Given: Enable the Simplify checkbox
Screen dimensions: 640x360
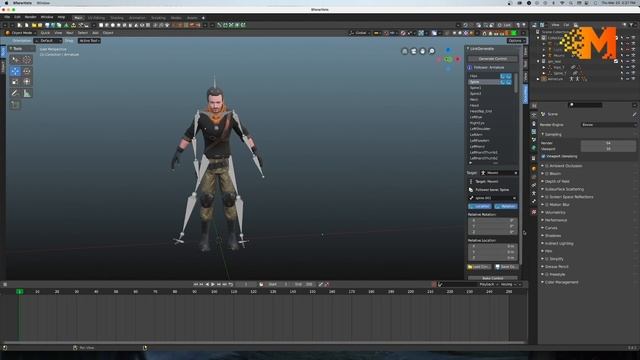Looking at the screenshot, I should click(547, 259).
